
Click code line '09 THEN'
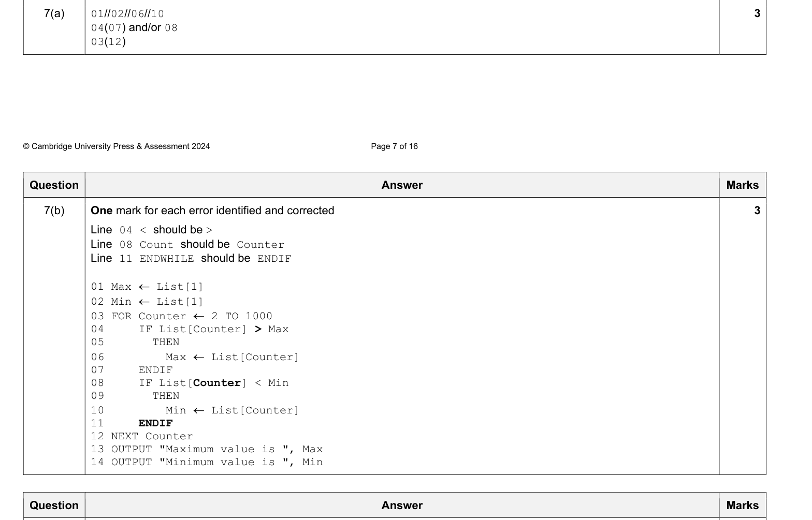coord(135,396)
